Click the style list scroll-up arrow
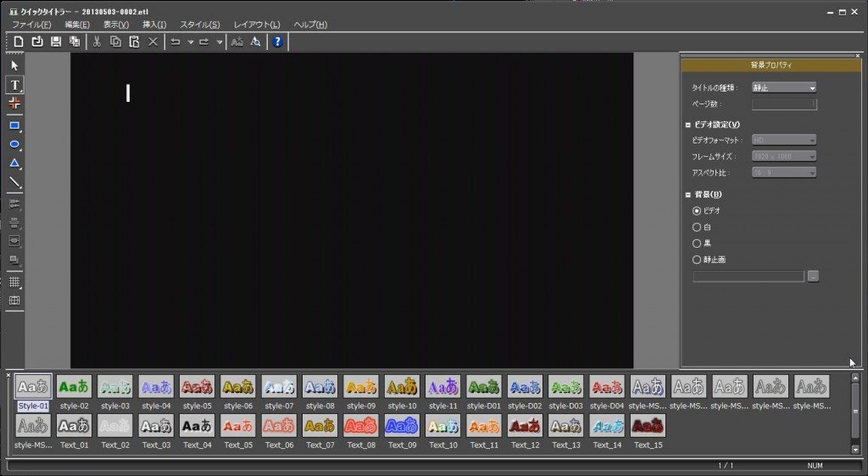Viewport: 868px width, 476px height. click(855, 378)
